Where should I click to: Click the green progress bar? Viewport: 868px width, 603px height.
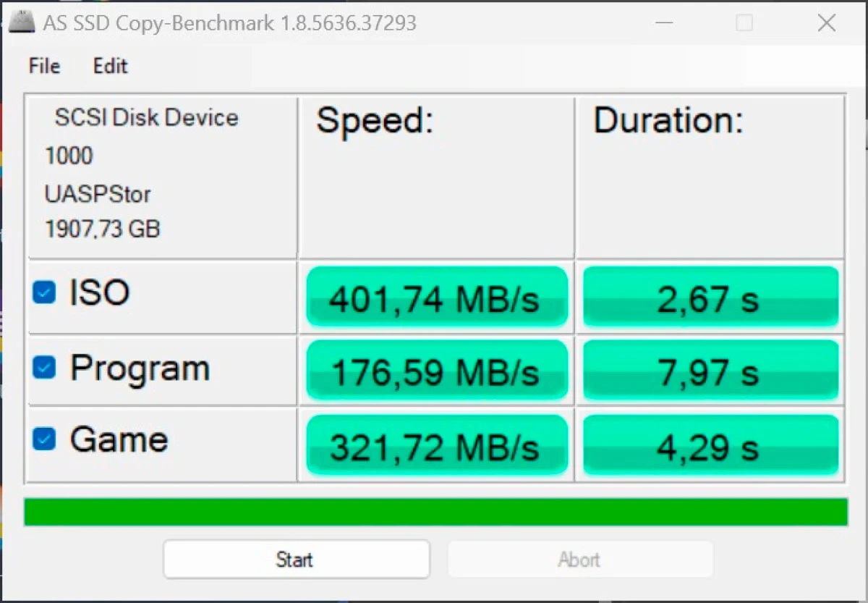coord(435,512)
